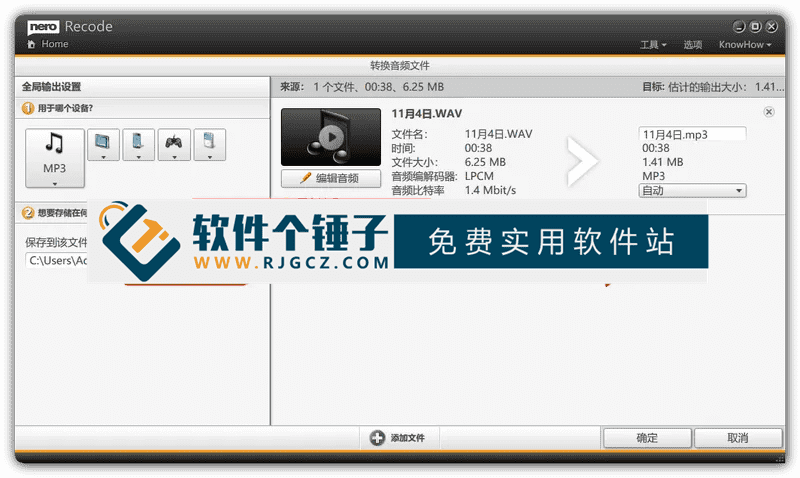Choose the mobile phone device category
Image resolution: width=800 pixels, height=478 pixels.
(138, 144)
